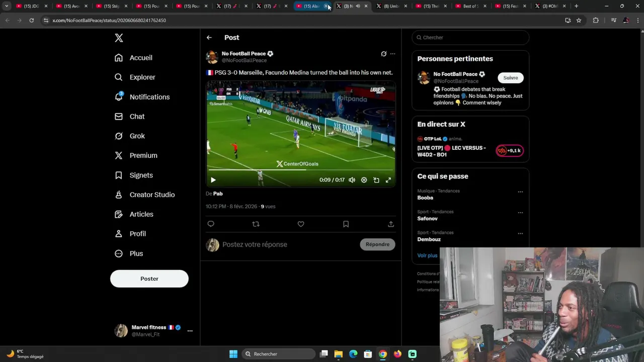
Task: Play the video
Action: coord(213,180)
